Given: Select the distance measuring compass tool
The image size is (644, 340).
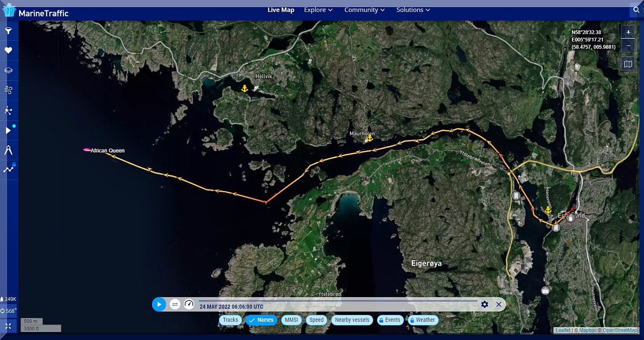Looking at the screenshot, I should 8,150.
